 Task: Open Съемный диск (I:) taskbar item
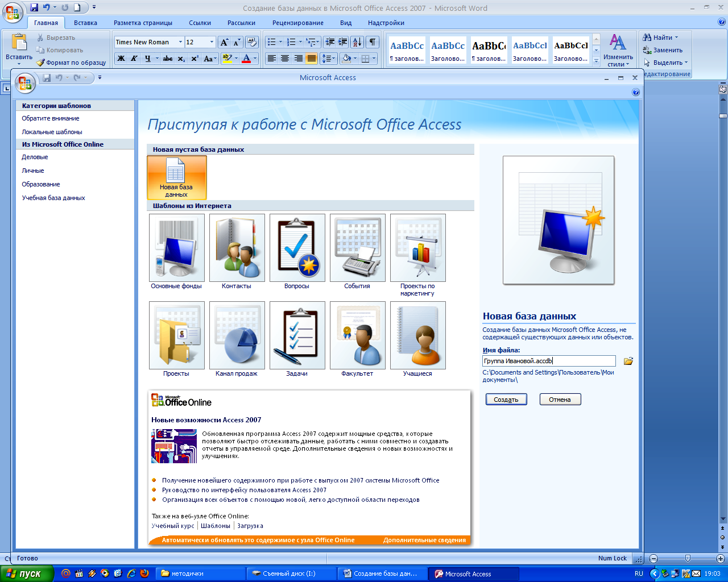291,573
